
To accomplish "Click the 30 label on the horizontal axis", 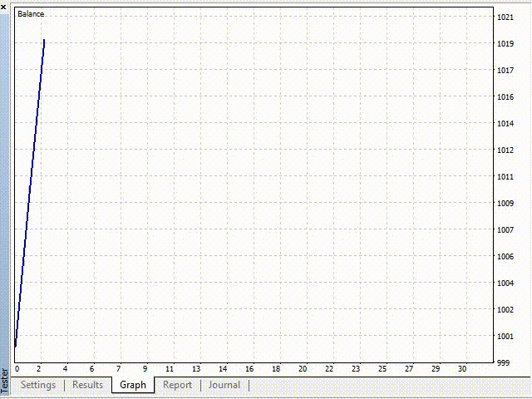I will click(462, 368).
